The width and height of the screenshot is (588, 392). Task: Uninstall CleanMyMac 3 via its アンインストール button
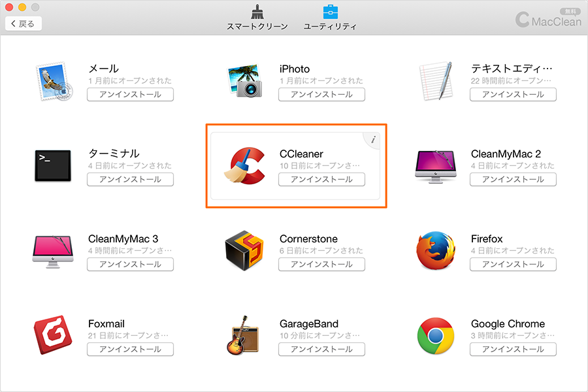(130, 264)
